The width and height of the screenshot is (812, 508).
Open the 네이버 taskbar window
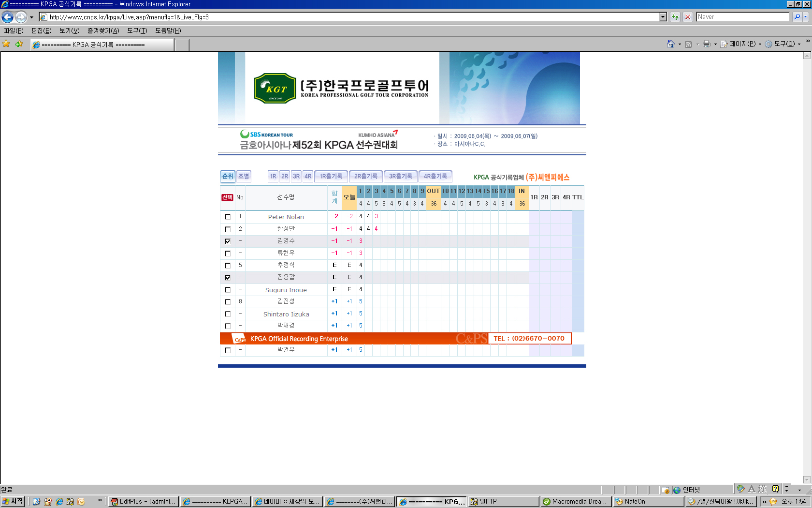coord(288,502)
